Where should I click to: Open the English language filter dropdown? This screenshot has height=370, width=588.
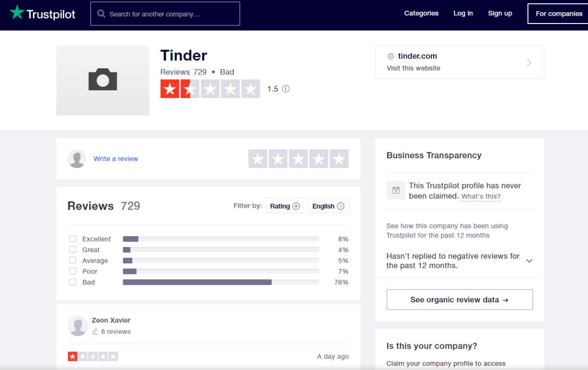click(x=328, y=206)
